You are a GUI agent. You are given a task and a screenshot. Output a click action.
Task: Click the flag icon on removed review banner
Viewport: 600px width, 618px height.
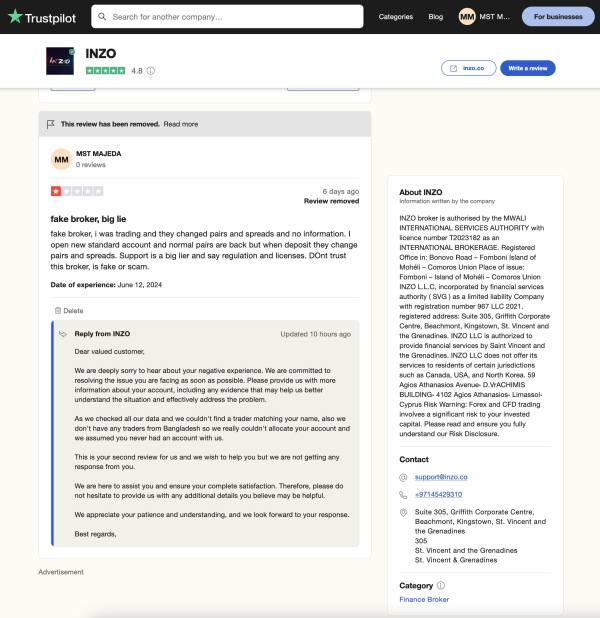[50, 124]
